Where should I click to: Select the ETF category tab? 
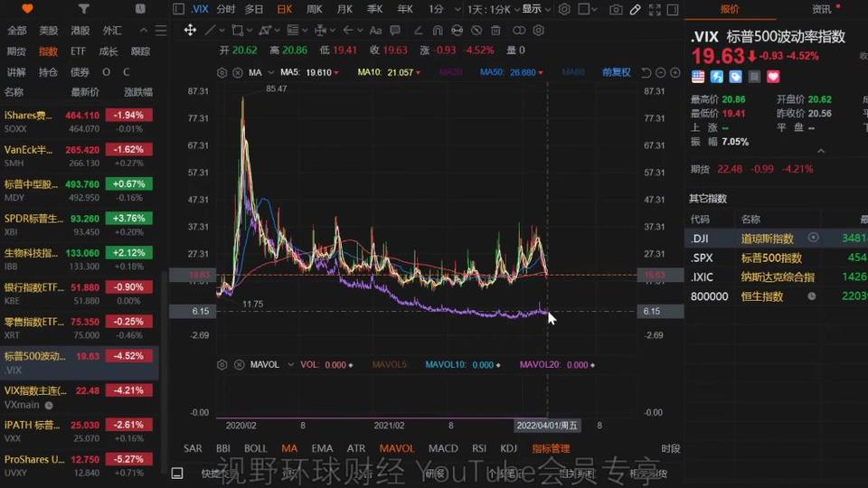coord(78,52)
